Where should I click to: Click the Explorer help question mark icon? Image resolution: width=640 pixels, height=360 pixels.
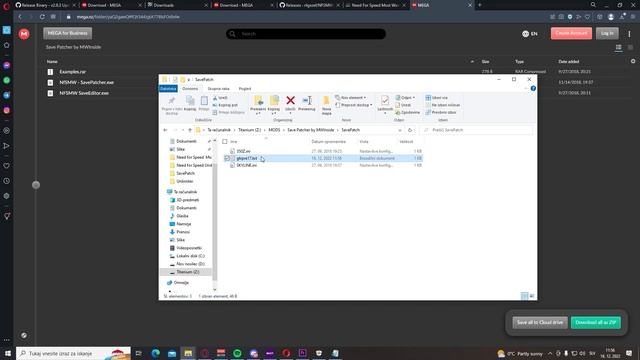point(533,89)
